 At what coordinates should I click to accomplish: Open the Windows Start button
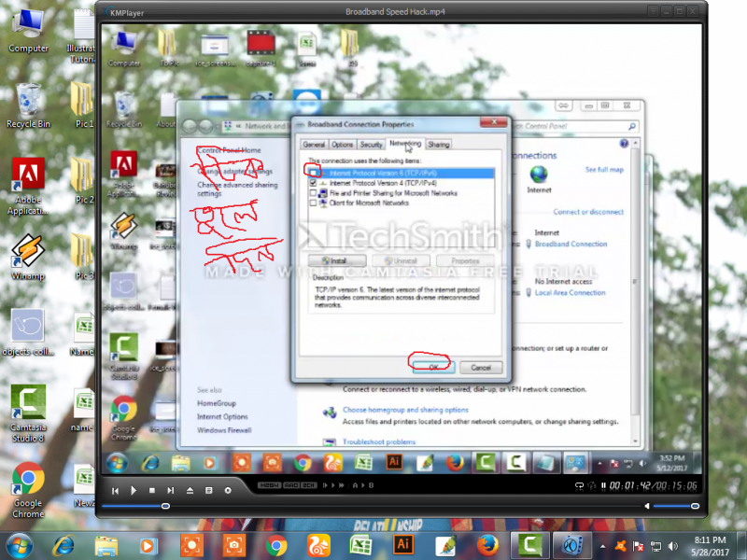(20, 546)
